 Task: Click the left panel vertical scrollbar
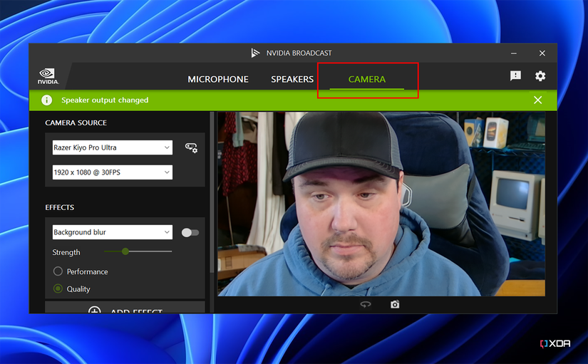click(212, 192)
